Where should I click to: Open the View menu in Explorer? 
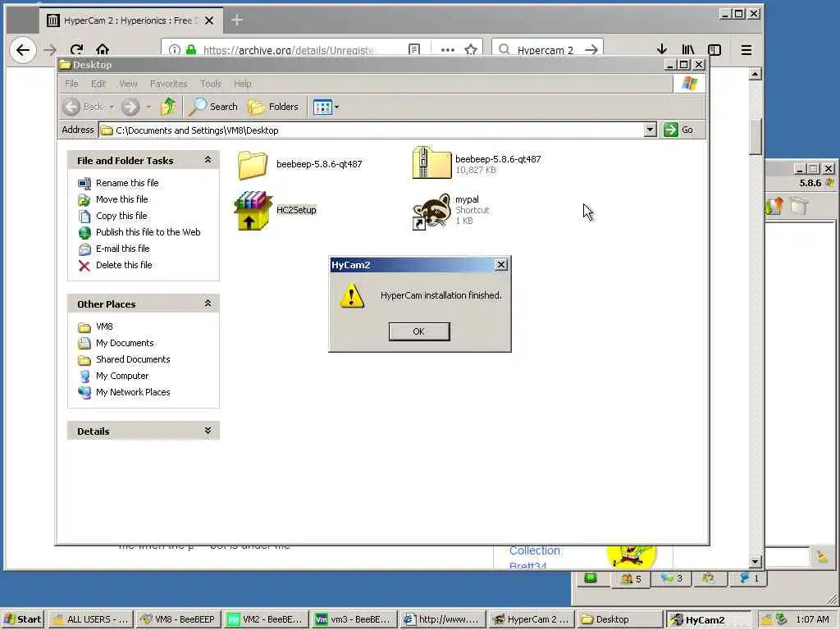click(x=128, y=84)
